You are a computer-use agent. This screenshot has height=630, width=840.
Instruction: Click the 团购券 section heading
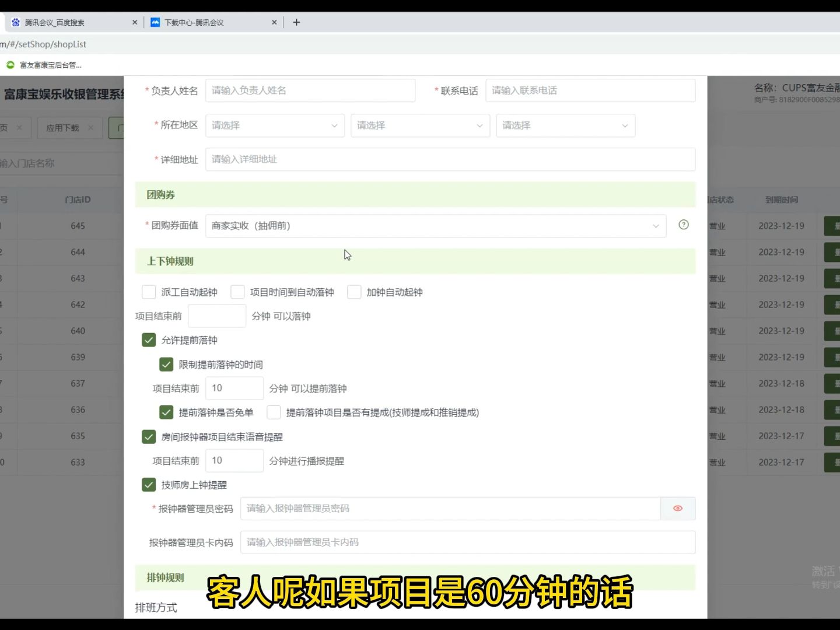pos(161,195)
